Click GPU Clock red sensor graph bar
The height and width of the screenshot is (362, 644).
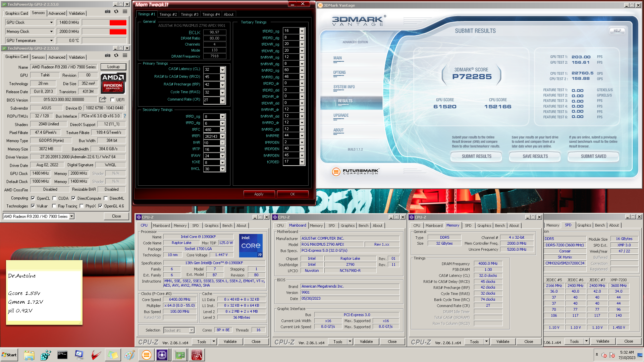click(x=118, y=22)
